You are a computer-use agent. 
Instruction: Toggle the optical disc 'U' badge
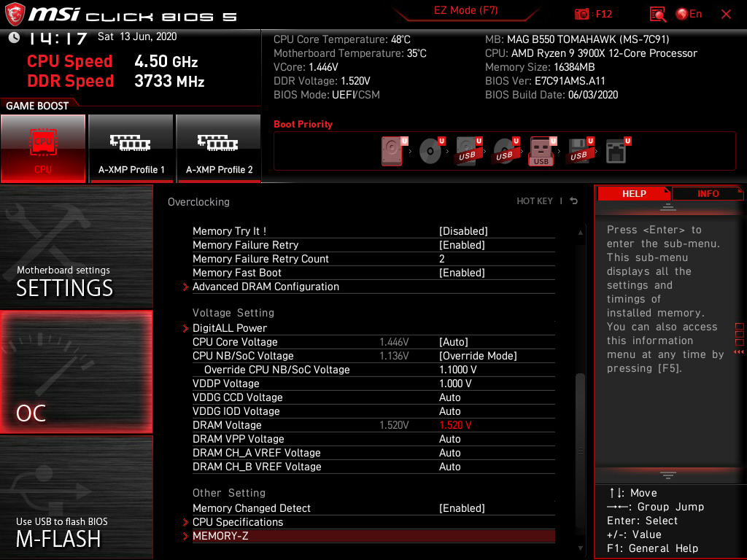(x=441, y=141)
